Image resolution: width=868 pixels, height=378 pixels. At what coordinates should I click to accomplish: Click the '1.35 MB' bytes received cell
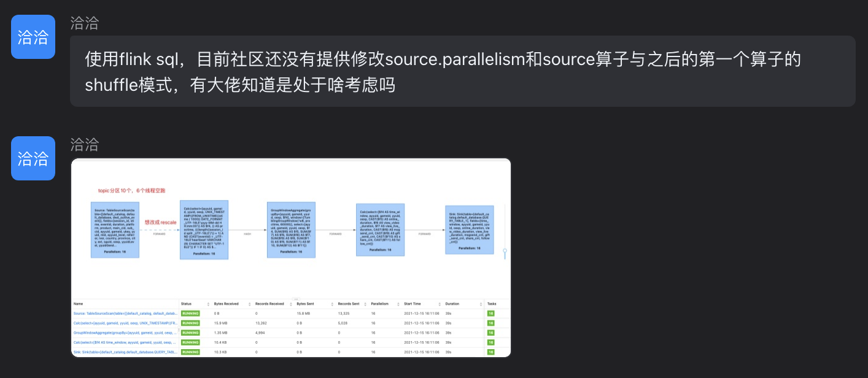click(x=221, y=333)
